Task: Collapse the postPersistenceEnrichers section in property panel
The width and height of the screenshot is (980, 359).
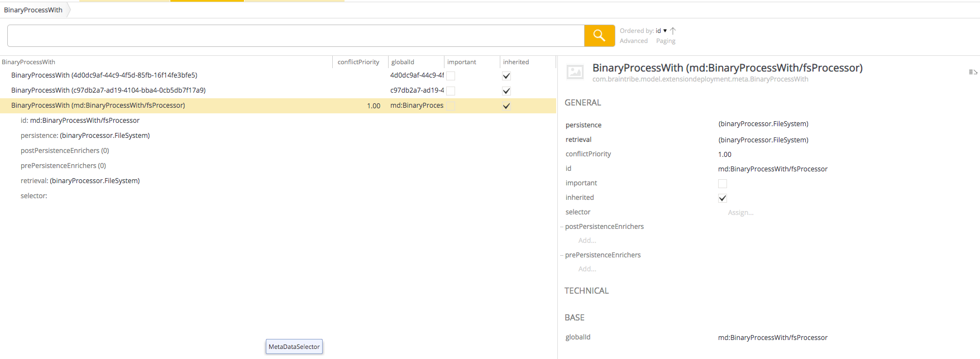Action: pos(562,227)
